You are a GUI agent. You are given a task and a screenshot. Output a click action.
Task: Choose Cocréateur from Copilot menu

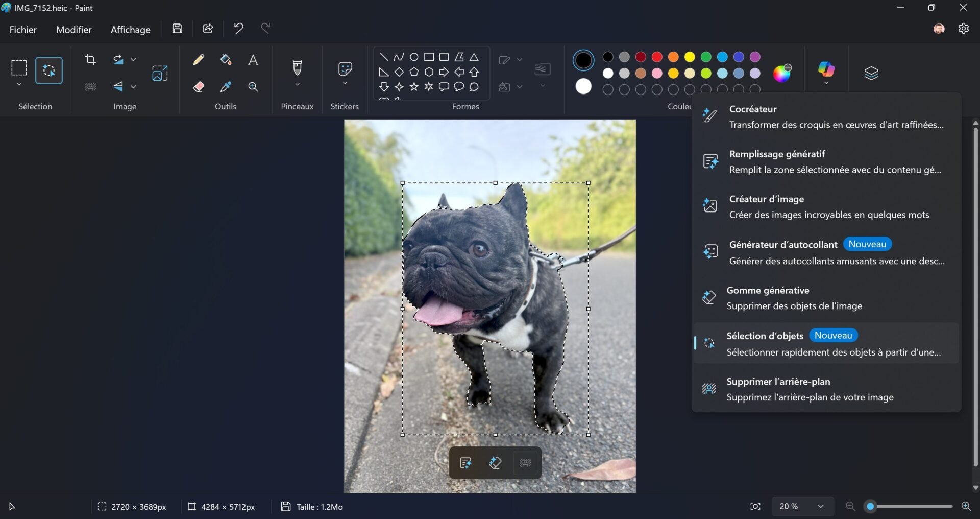coord(826,116)
